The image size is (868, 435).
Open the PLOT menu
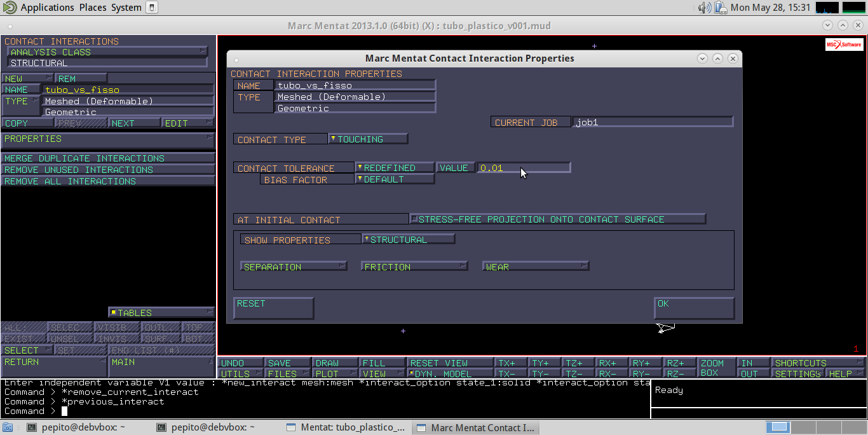[335, 373]
